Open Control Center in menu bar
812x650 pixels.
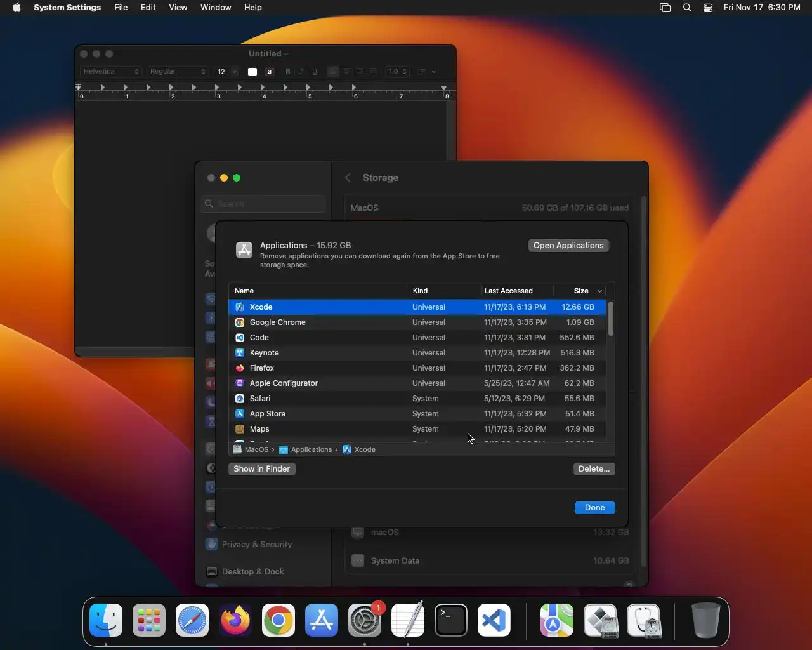[708, 8]
